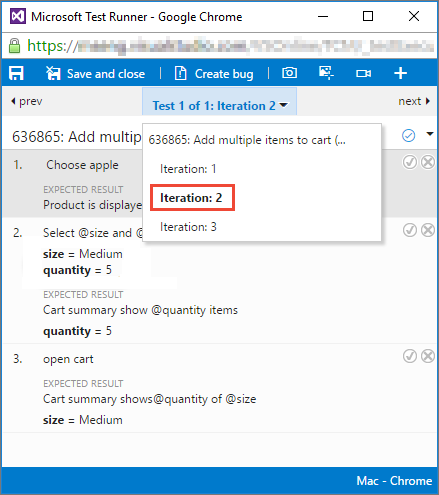Click the Visual Studio app icon in title bar
The width and height of the screenshot is (439, 495).
18,16
